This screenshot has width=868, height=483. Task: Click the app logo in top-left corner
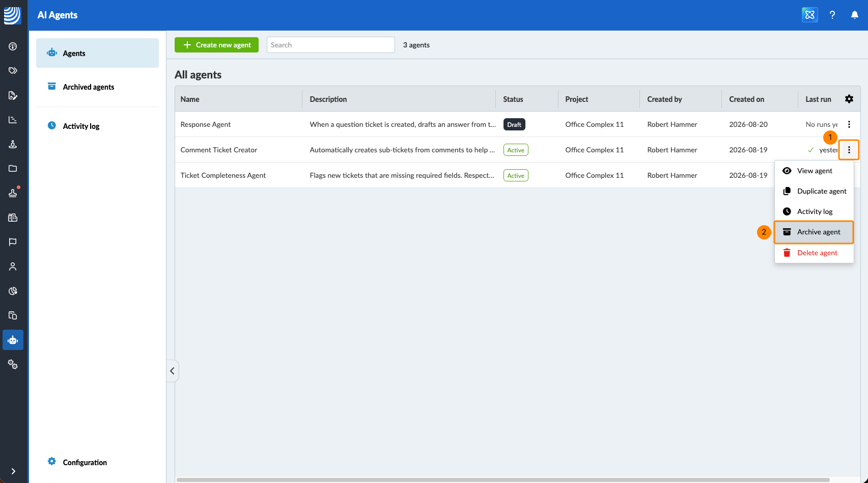tap(12, 15)
